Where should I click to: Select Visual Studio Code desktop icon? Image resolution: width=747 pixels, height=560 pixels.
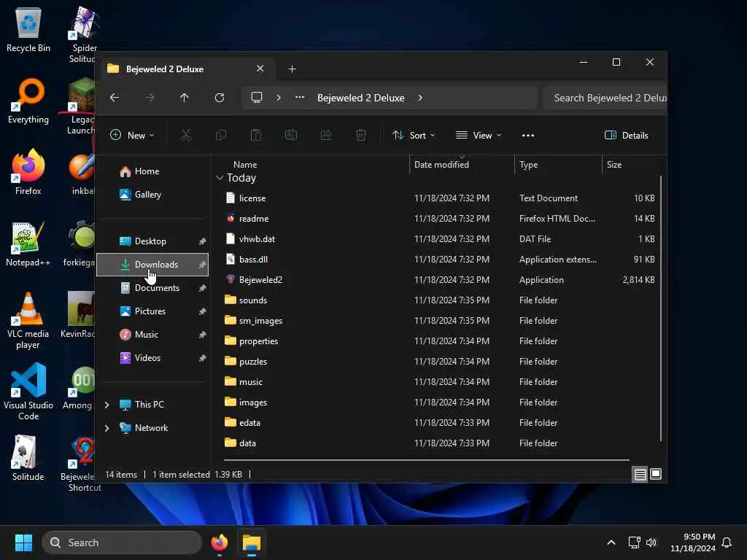point(28,392)
